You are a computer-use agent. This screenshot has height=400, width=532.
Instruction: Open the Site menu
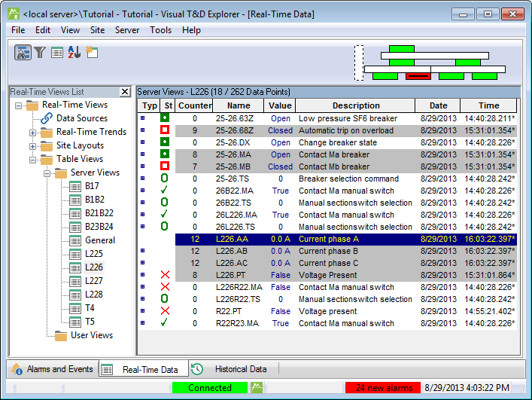click(97, 30)
